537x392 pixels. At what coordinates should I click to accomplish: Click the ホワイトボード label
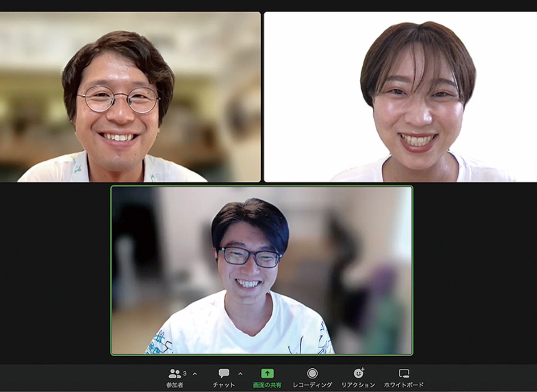tap(404, 385)
